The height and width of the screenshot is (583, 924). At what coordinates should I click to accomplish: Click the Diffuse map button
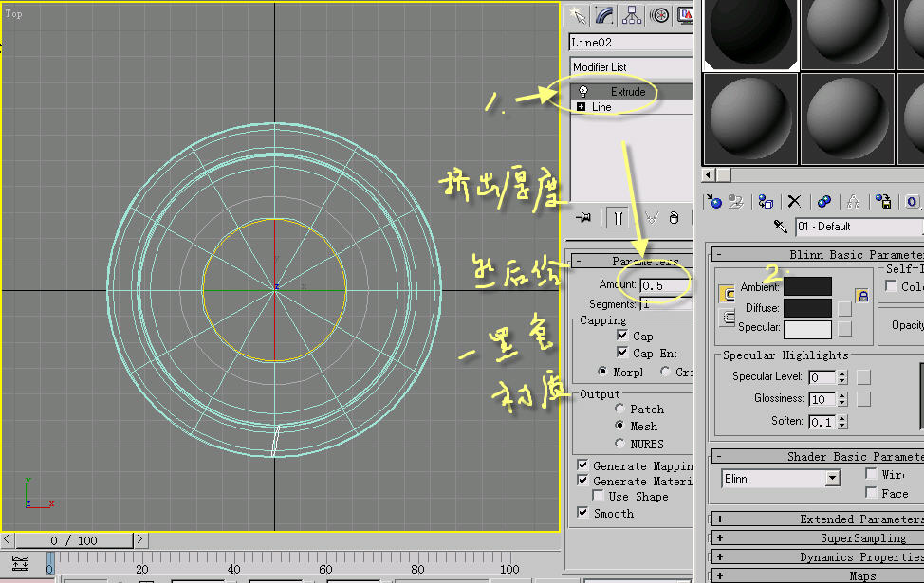(x=845, y=309)
